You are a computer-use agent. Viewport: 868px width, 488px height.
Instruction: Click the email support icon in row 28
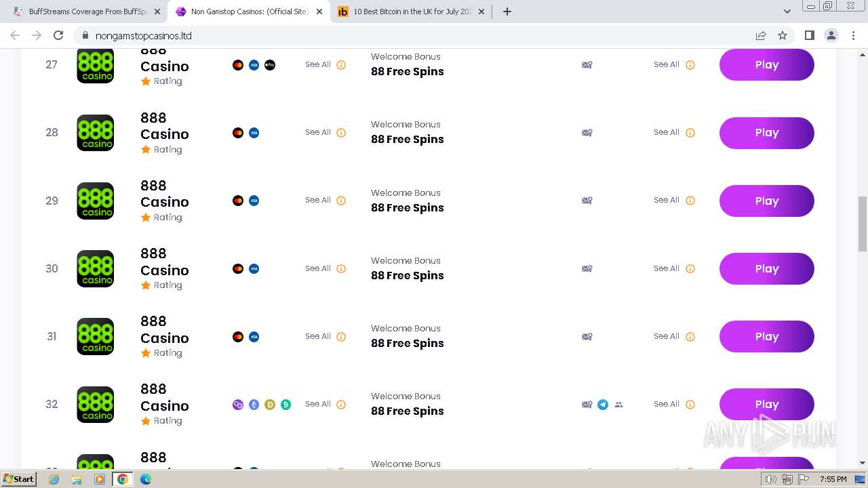[x=587, y=133]
